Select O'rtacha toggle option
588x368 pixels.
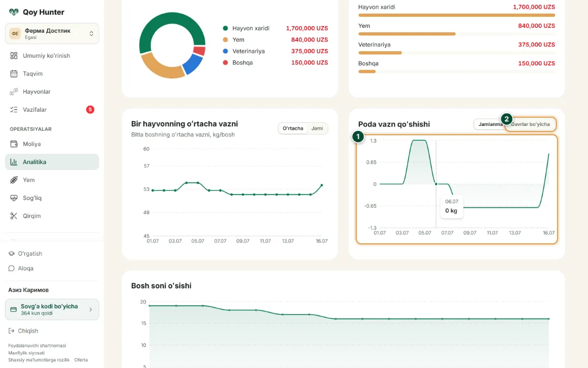tap(292, 129)
